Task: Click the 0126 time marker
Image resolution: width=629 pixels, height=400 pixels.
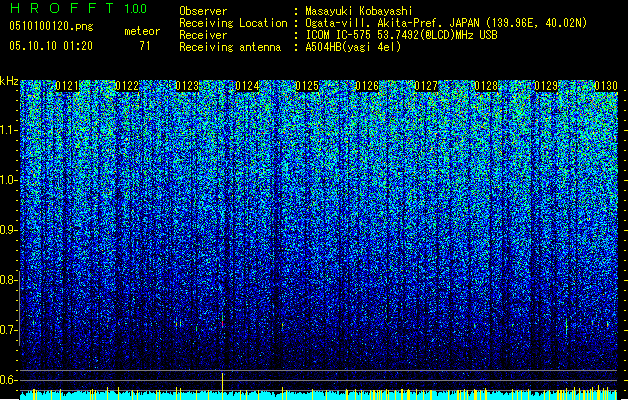Action: point(367,86)
